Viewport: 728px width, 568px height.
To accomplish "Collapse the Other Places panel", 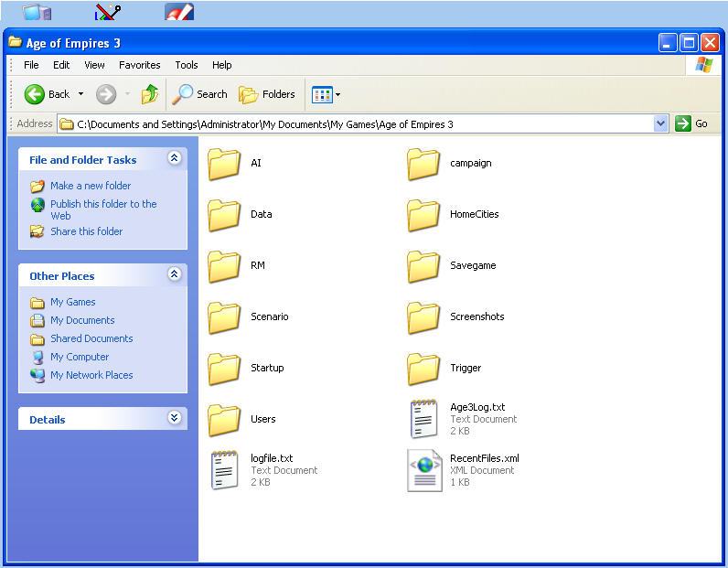I will (x=174, y=274).
